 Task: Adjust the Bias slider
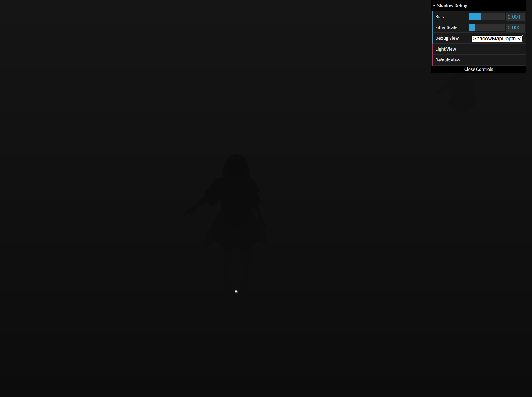coord(487,17)
